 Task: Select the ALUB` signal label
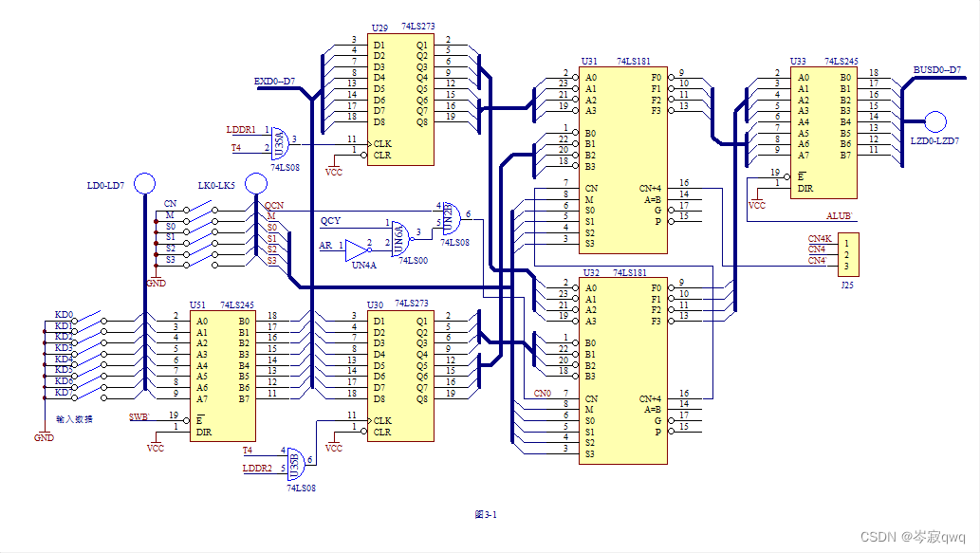840,216
